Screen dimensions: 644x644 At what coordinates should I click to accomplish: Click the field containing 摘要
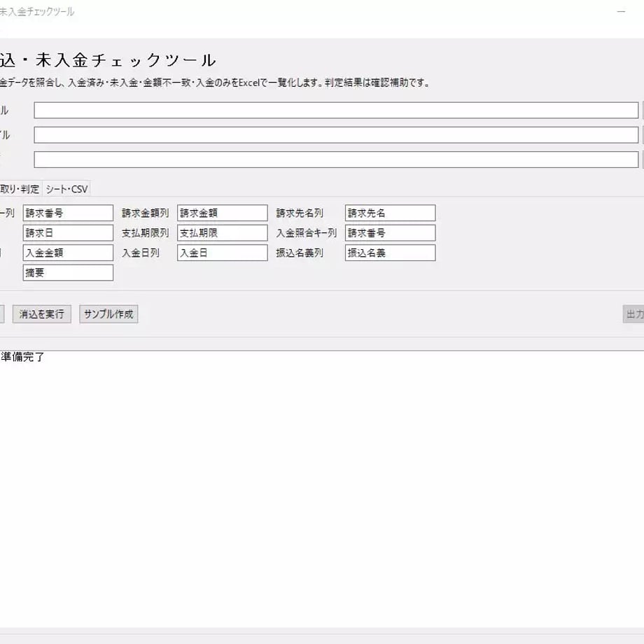click(68, 273)
